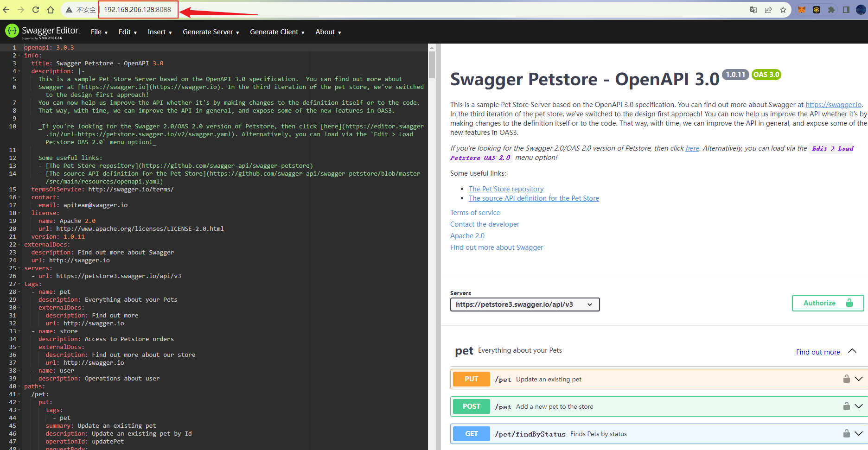Image resolution: width=868 pixels, height=450 pixels.
Task: Click the Authorize button
Action: (x=828, y=303)
